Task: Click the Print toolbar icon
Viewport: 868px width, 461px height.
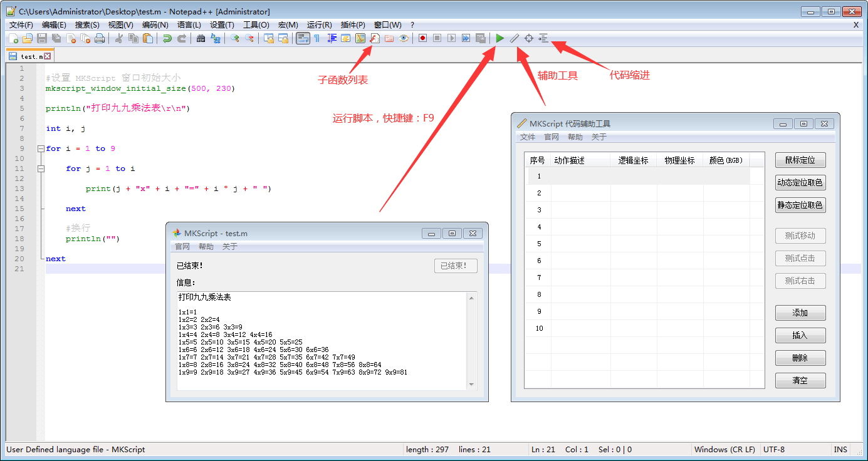Action: (100, 38)
